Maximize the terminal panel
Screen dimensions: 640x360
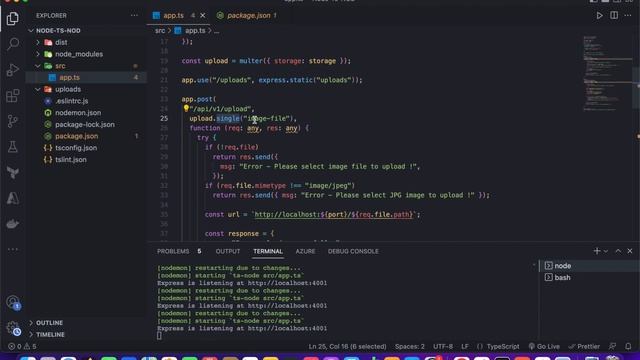(618, 251)
